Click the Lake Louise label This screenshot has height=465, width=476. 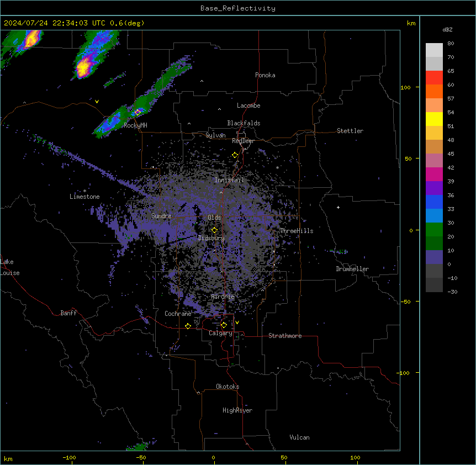point(10,267)
